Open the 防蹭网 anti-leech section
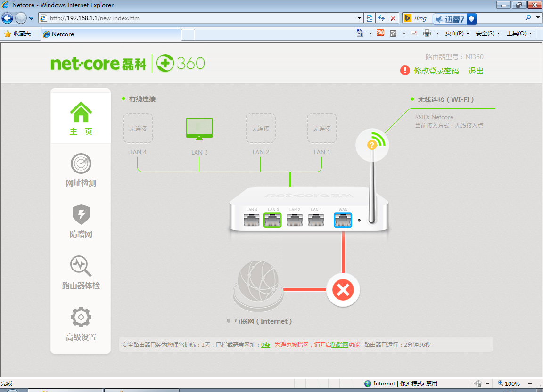543x392 pixels. (81, 221)
